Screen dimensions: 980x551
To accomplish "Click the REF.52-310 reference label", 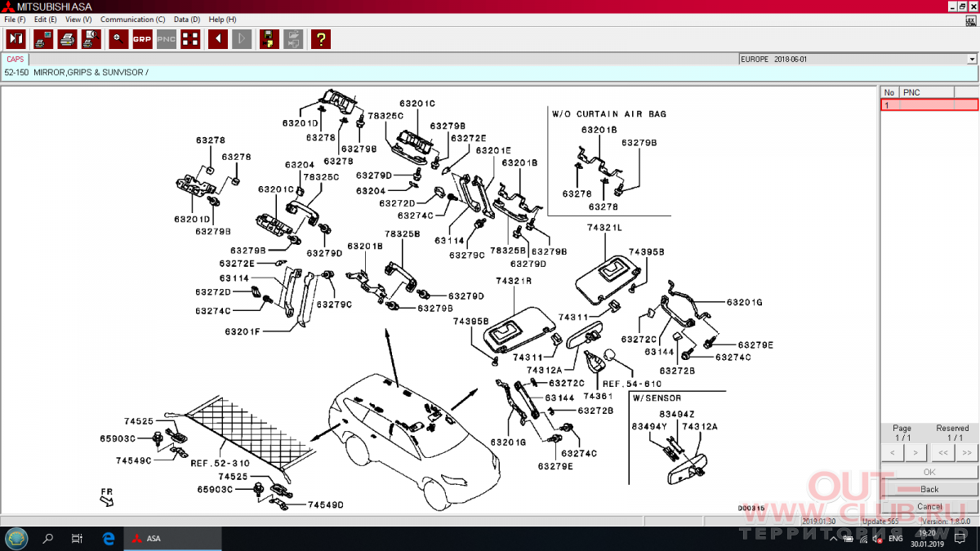I will tap(220, 463).
